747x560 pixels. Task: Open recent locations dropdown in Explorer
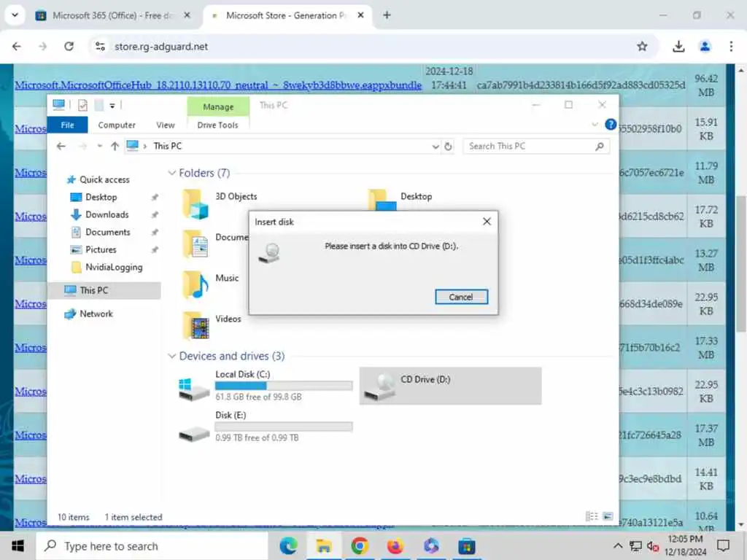point(99,146)
